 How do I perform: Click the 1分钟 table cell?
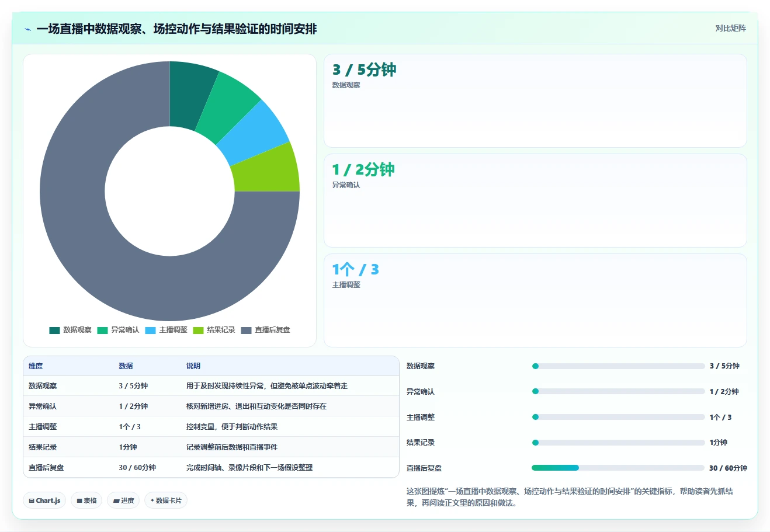pyautogui.click(x=127, y=447)
